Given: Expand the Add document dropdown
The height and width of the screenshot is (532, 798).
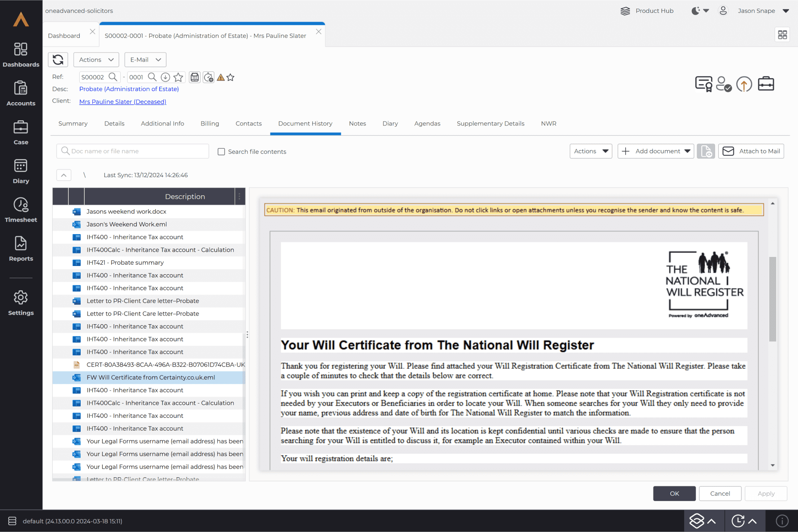Looking at the screenshot, I should (687, 151).
